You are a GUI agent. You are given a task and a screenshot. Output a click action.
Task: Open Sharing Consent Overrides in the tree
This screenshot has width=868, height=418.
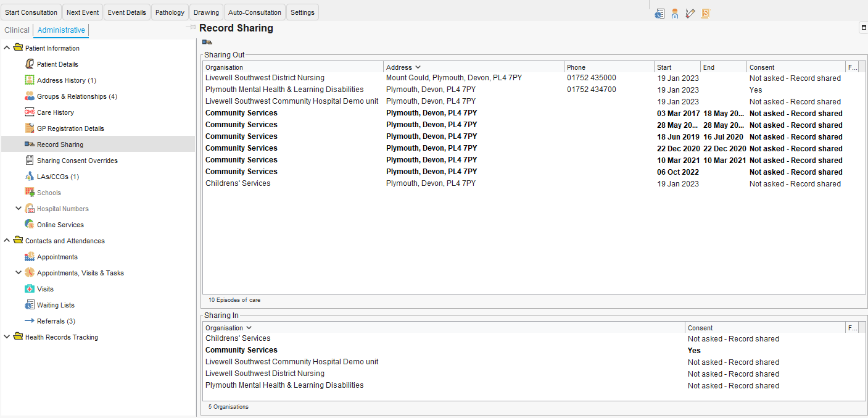coord(77,161)
